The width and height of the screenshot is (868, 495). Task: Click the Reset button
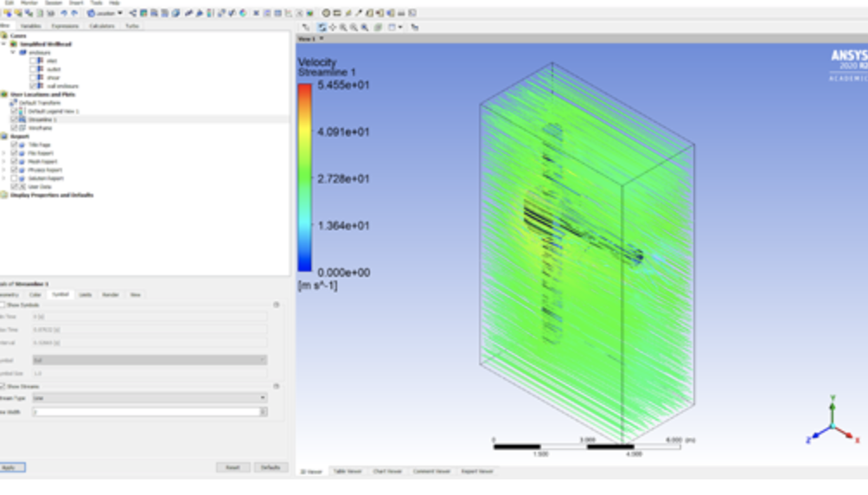coord(233,467)
